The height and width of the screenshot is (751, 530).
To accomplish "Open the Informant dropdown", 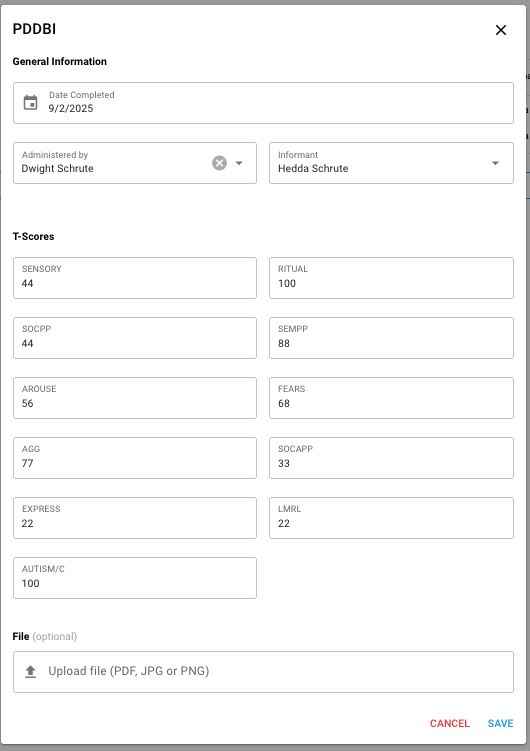I will pyautogui.click(x=391, y=163).
